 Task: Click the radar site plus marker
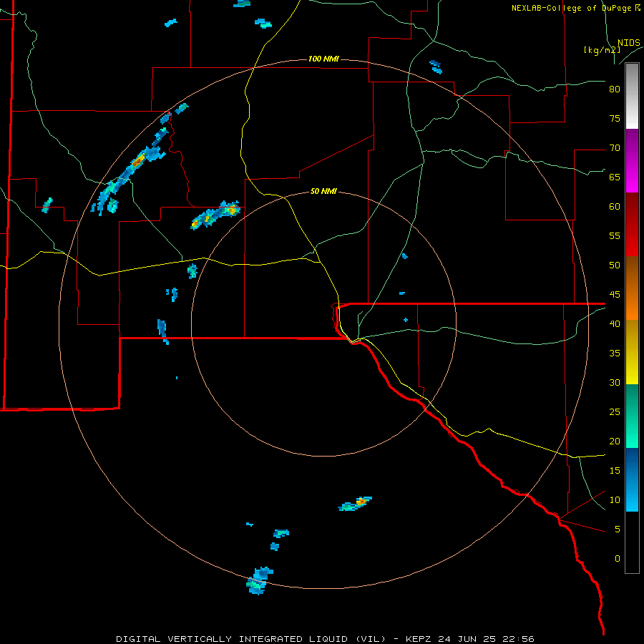coord(406,320)
